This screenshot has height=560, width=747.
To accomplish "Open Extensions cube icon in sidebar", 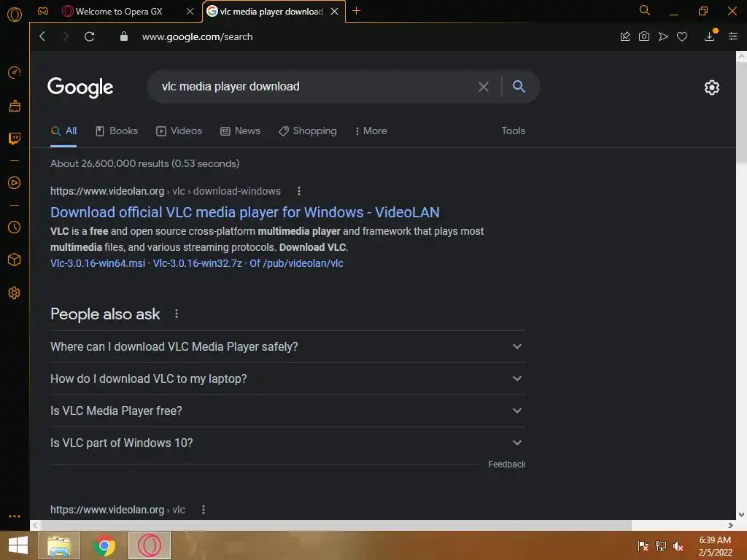I will pyautogui.click(x=15, y=260).
